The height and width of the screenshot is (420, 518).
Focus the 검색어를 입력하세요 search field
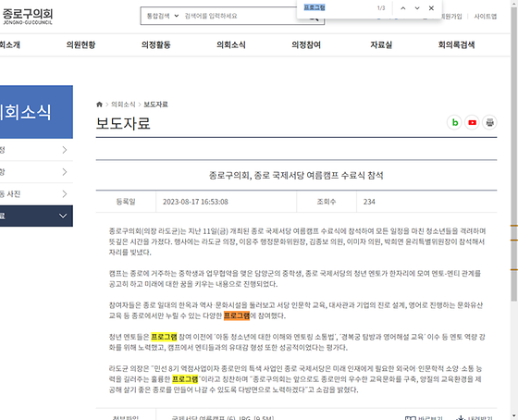pyautogui.click(x=241, y=16)
